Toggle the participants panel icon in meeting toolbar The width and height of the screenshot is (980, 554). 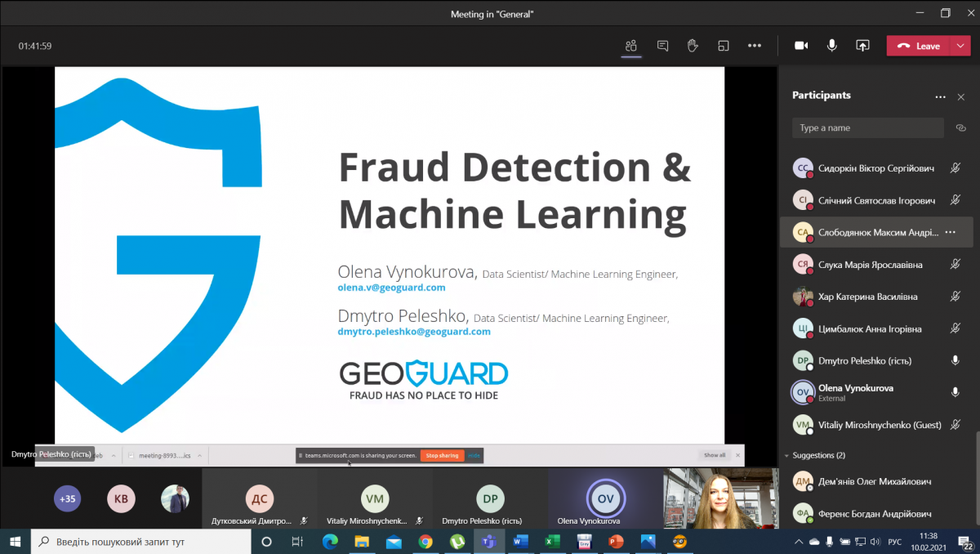click(x=630, y=46)
